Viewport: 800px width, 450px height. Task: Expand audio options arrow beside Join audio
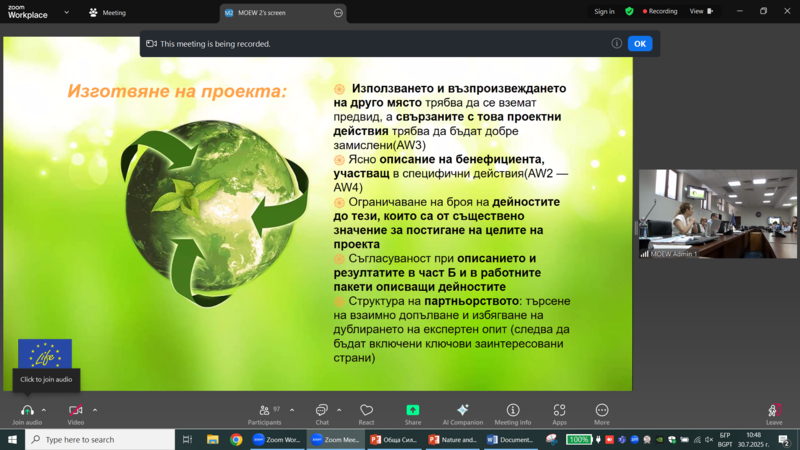tap(44, 410)
